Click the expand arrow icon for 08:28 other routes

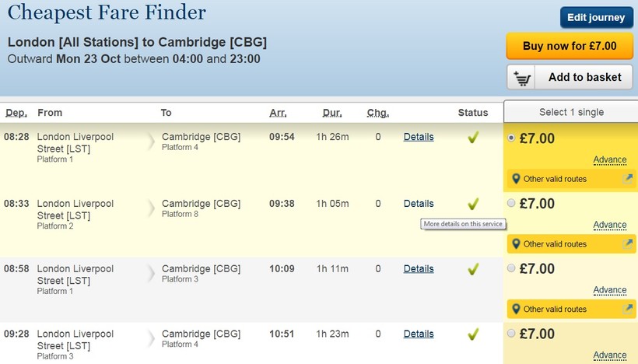coord(629,178)
